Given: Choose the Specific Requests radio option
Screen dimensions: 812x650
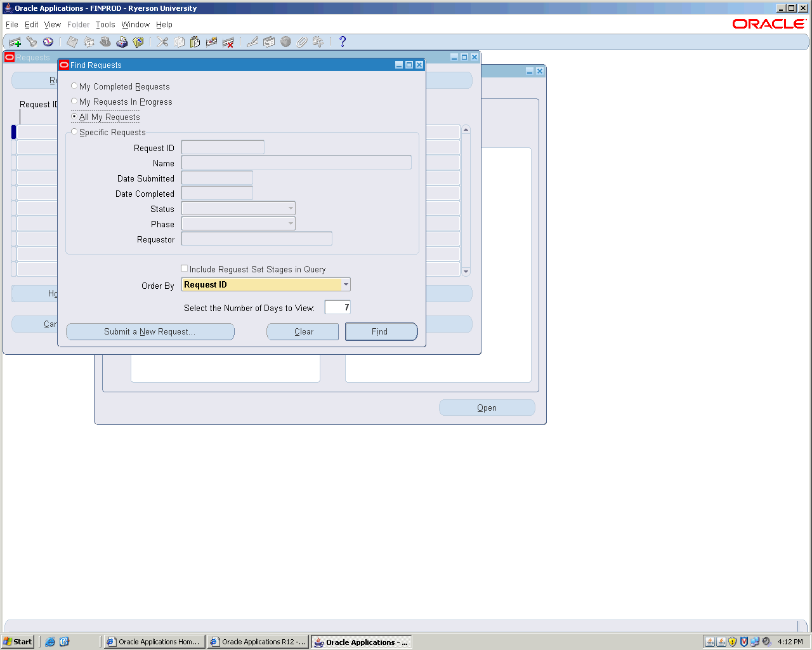Looking at the screenshot, I should point(74,132).
